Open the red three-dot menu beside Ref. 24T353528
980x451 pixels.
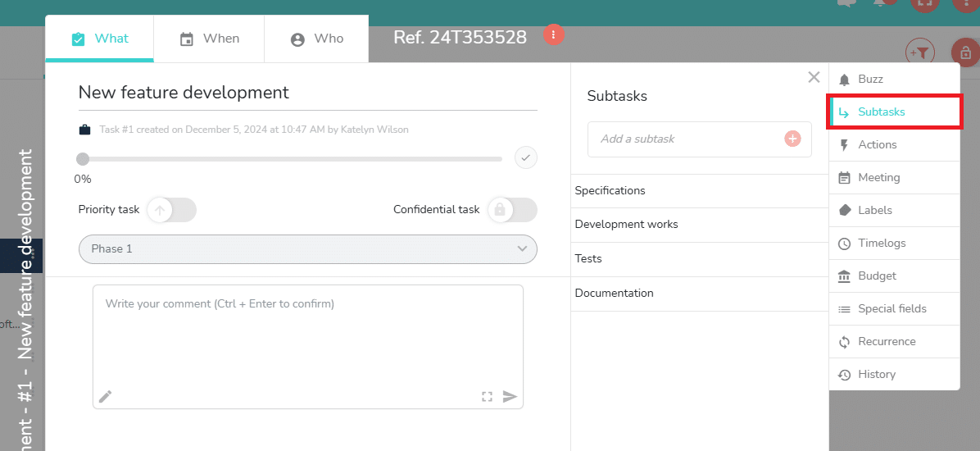554,34
